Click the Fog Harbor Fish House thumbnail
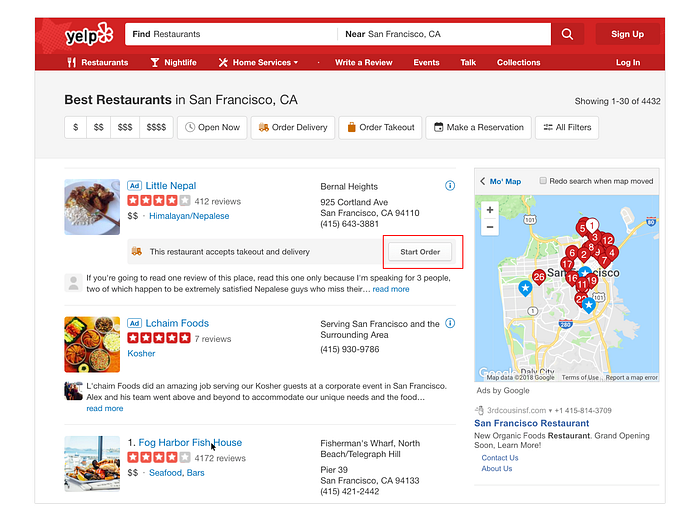Screen dimensions: 700x521 [92, 464]
